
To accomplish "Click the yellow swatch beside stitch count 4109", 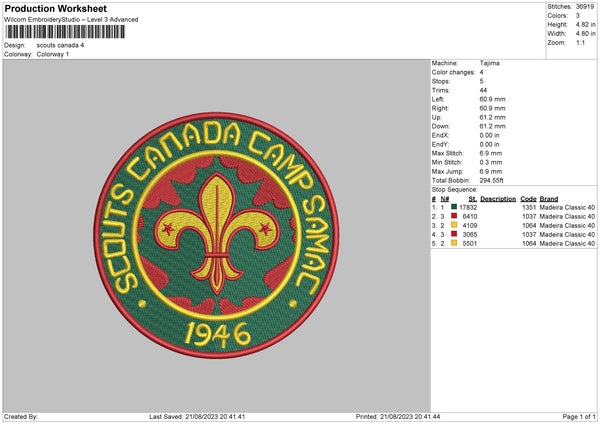I will 454,225.
